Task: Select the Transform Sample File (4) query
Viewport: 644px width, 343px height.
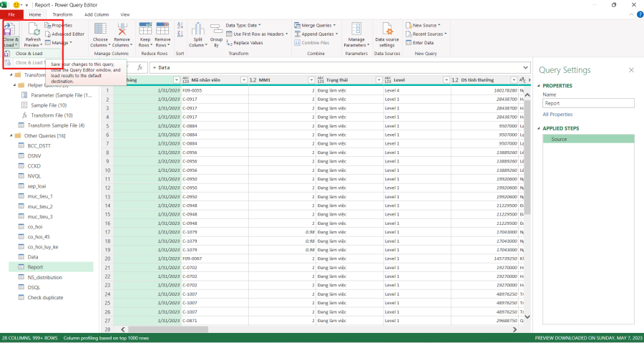Action: (x=56, y=125)
